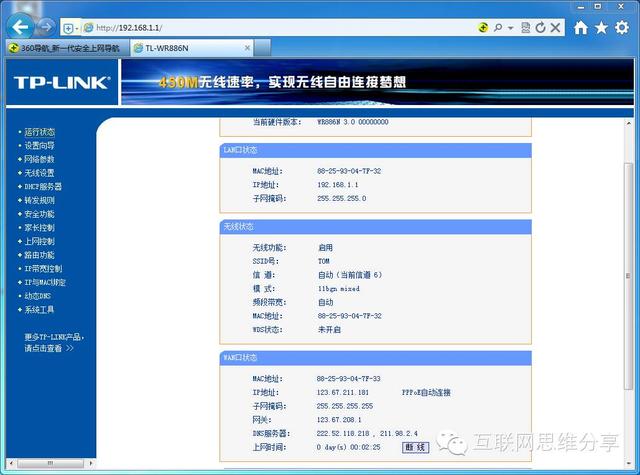Open the new tab button

pos(262,48)
